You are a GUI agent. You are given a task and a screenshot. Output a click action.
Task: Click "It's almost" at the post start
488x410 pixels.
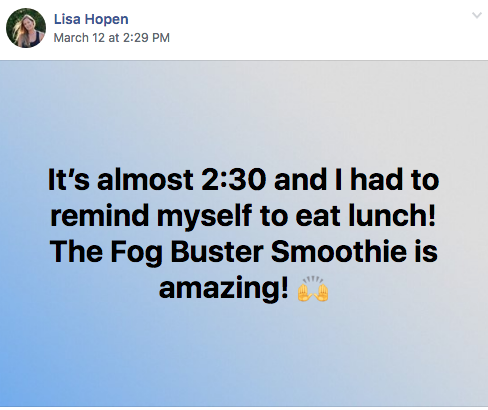pyautogui.click(x=121, y=180)
